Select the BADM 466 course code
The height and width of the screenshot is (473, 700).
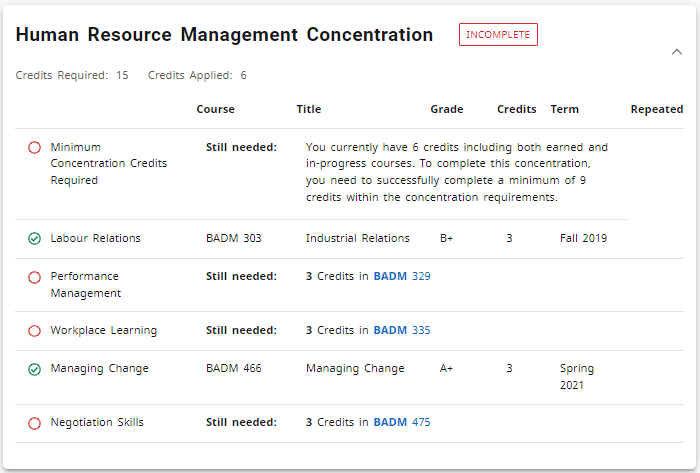233,368
